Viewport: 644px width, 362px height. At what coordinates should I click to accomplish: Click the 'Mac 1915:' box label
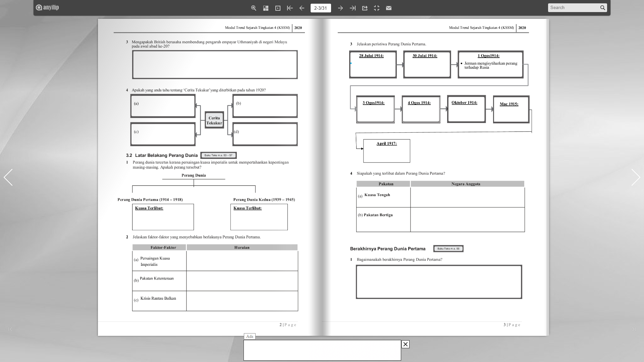tap(509, 104)
